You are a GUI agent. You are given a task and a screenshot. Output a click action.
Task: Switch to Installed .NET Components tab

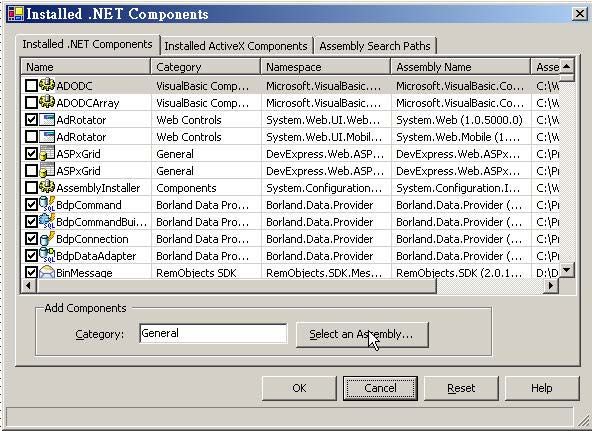pos(88,45)
